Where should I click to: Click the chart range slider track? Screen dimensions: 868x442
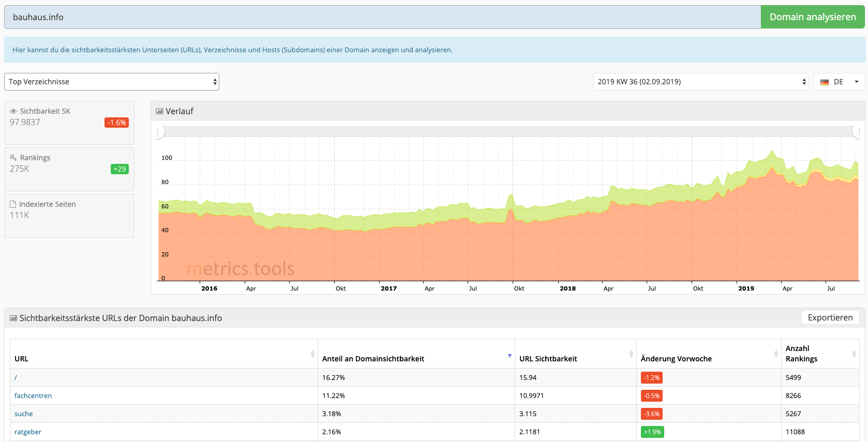[x=508, y=132]
